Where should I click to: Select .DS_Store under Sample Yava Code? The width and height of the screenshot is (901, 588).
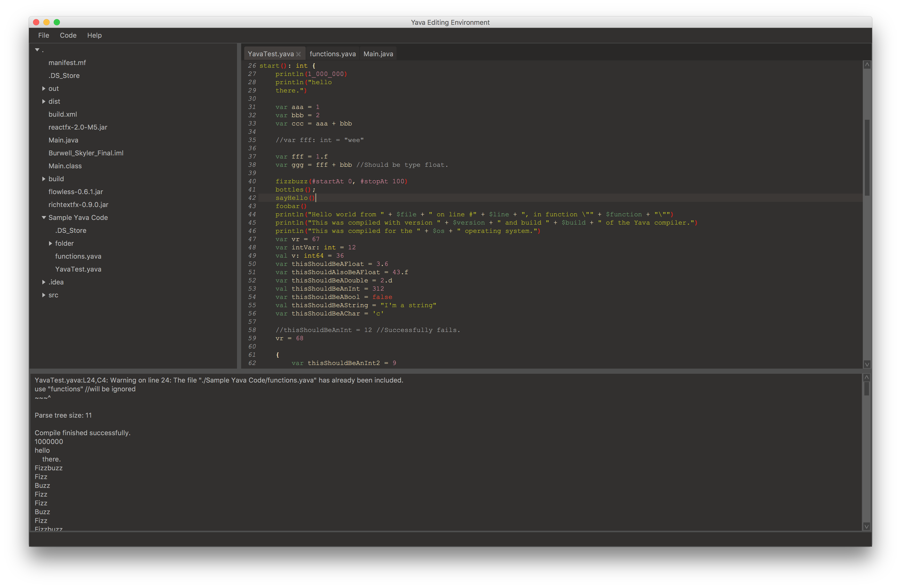pyautogui.click(x=71, y=230)
